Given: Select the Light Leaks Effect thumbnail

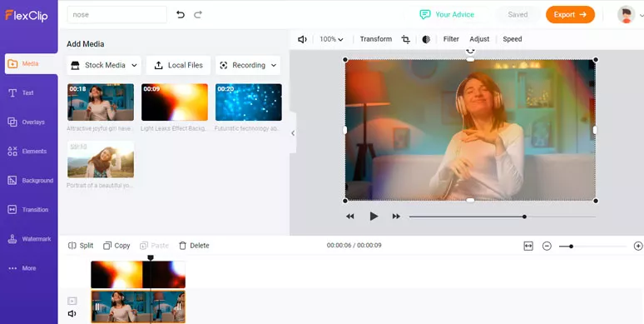Looking at the screenshot, I should pos(175,102).
